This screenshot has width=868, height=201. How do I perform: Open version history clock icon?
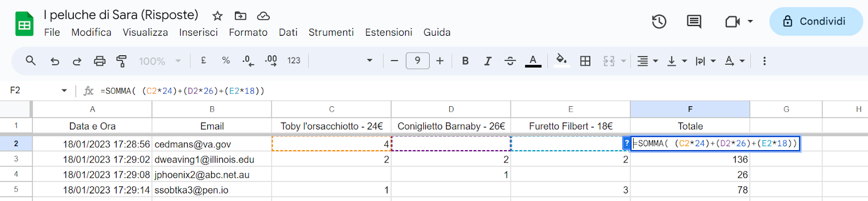click(x=659, y=22)
